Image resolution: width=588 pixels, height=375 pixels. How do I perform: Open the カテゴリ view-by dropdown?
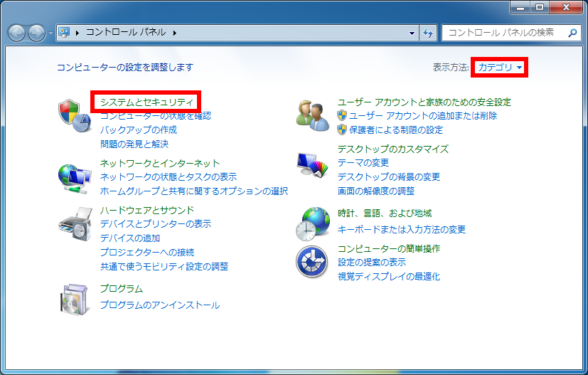[x=500, y=68]
